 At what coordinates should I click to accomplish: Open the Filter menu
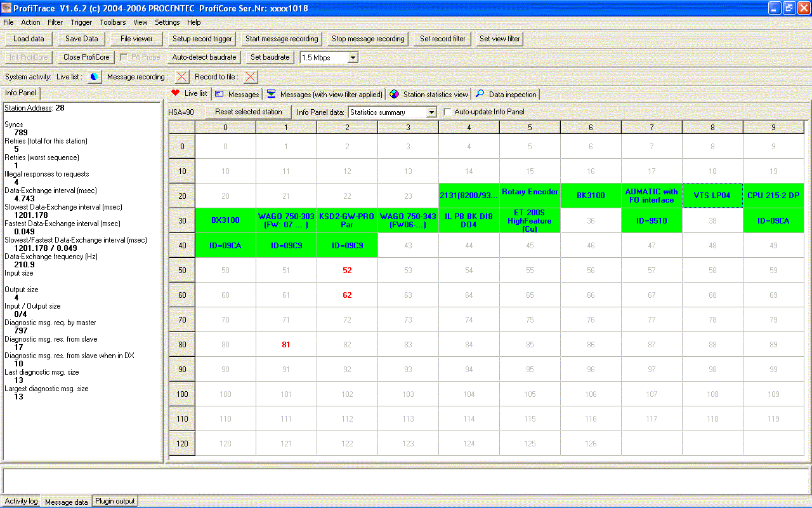click(x=55, y=22)
